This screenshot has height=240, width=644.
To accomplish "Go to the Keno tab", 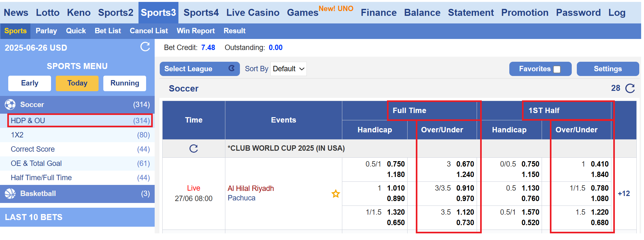I will point(79,13).
